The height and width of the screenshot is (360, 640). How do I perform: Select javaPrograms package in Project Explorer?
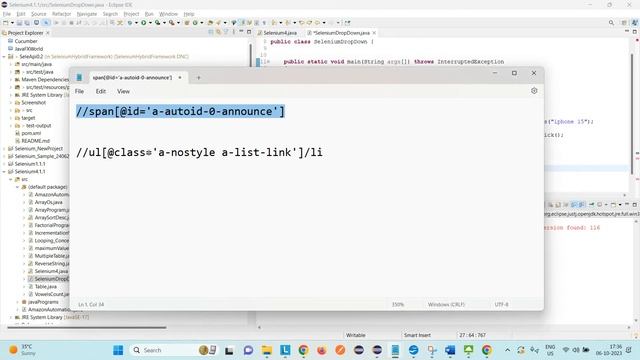click(x=43, y=302)
